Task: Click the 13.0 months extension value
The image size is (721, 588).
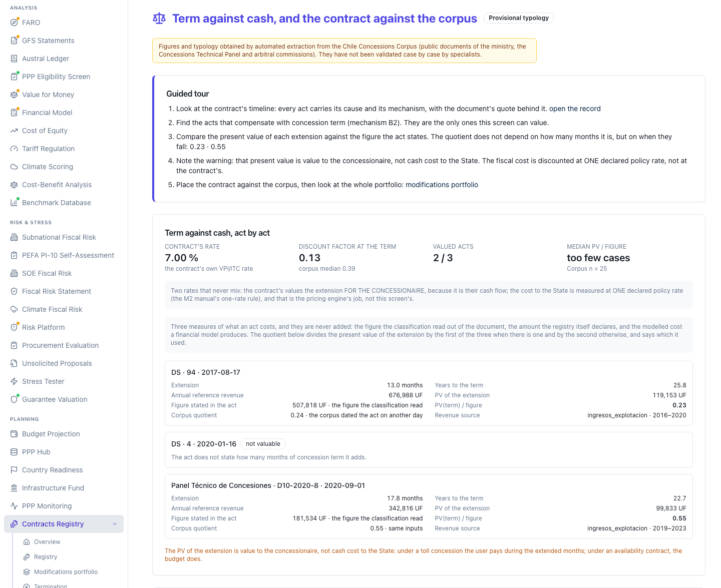Action: pos(405,385)
